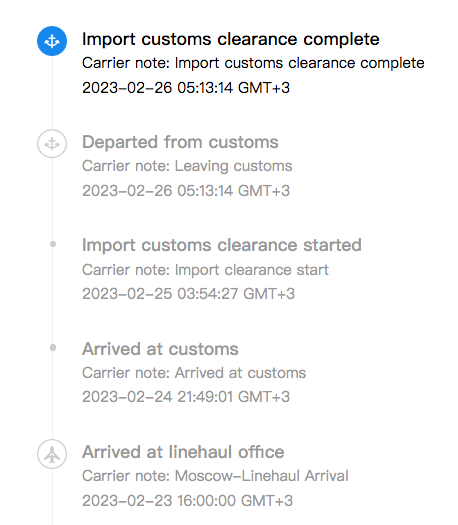Click the Arrived at customs heading
The height and width of the screenshot is (525, 458).
click(160, 349)
